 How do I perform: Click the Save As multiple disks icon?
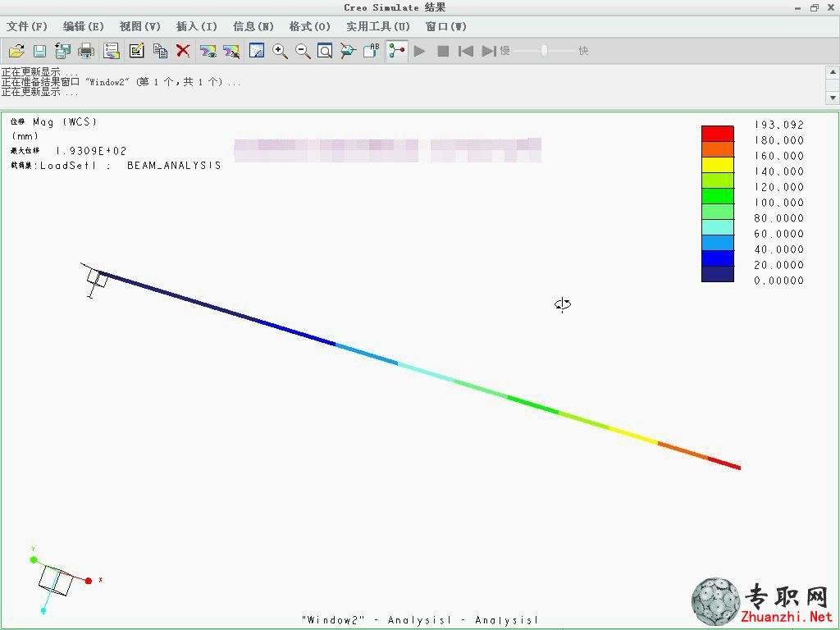(62, 51)
